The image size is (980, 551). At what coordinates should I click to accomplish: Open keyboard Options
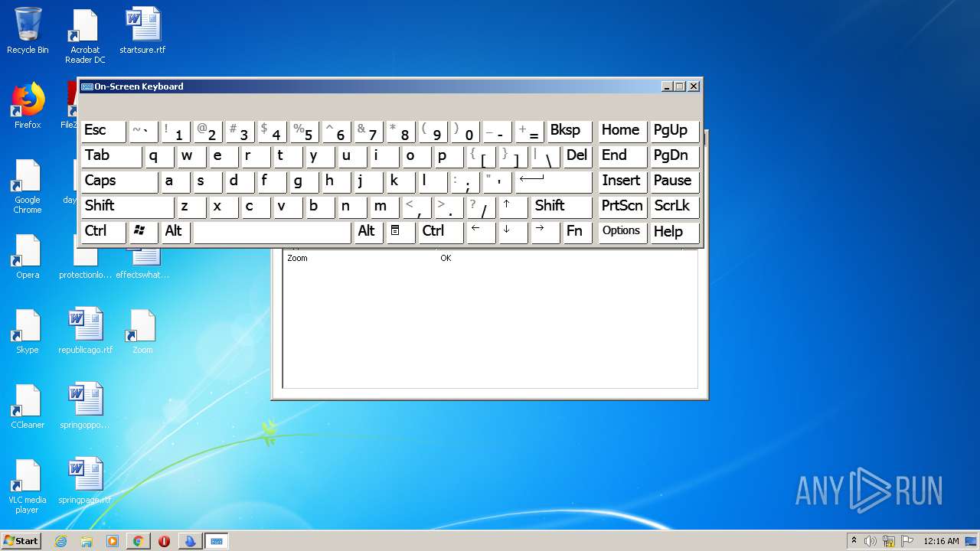tap(623, 232)
